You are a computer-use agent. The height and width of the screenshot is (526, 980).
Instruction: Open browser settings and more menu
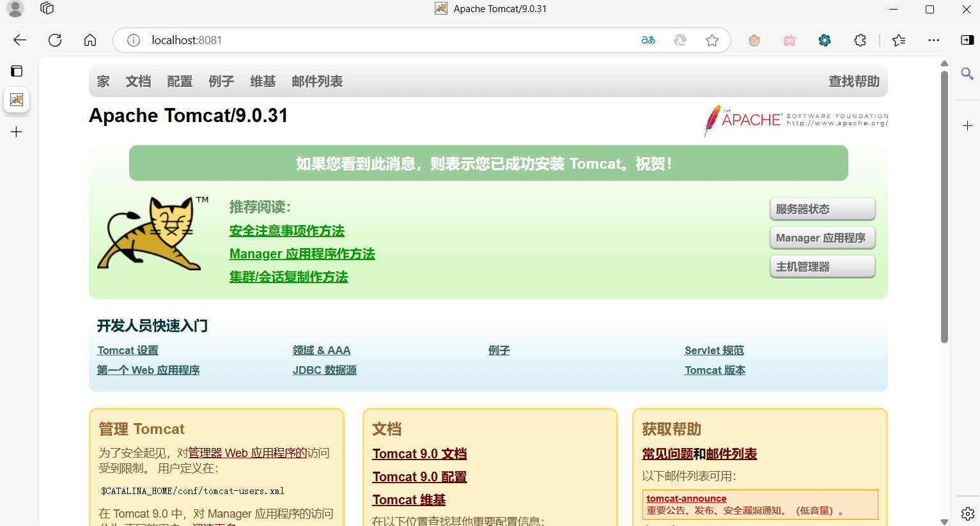pyautogui.click(x=934, y=40)
